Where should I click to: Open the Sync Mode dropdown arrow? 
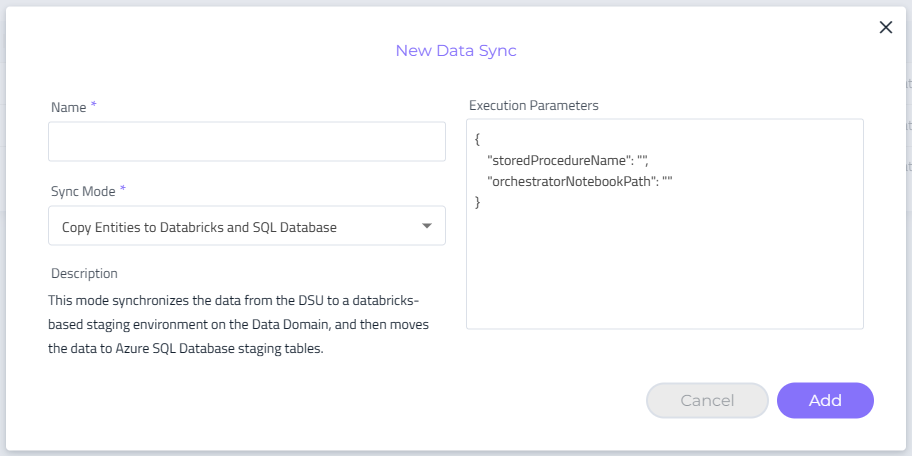click(427, 226)
